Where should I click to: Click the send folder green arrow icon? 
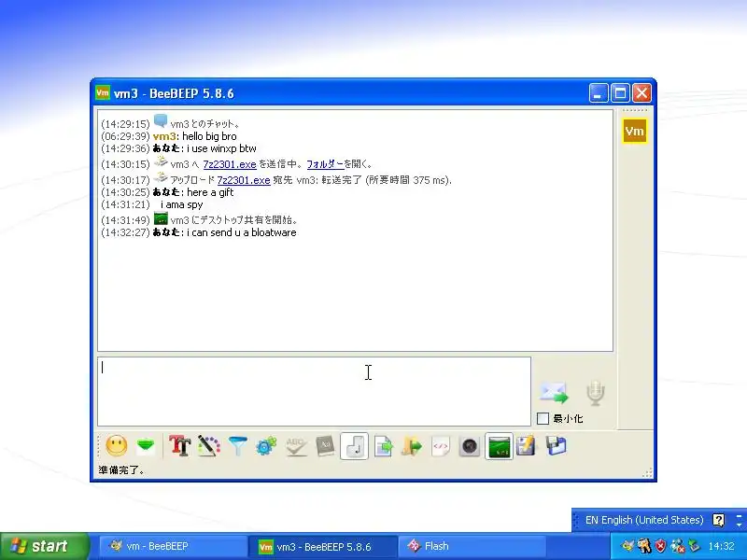click(x=412, y=446)
